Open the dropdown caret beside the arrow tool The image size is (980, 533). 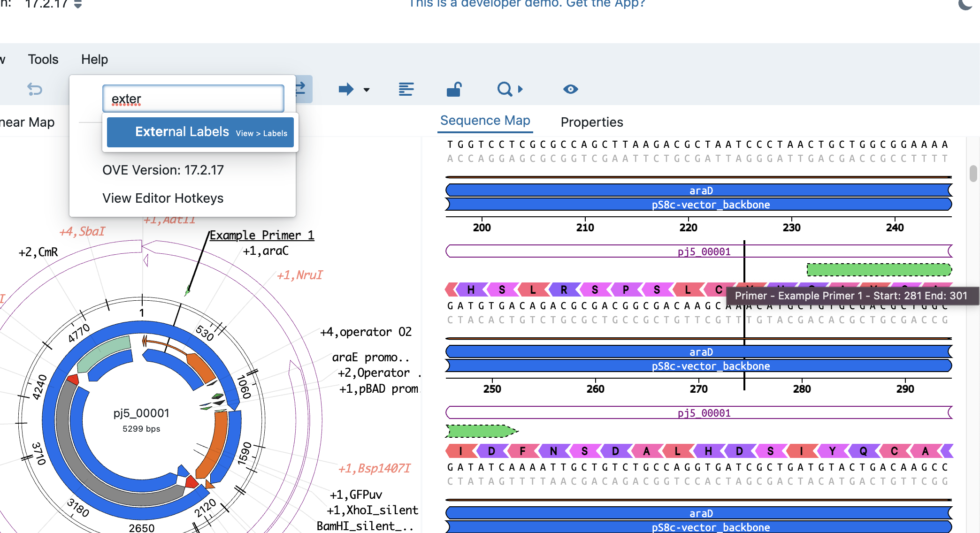click(x=366, y=90)
